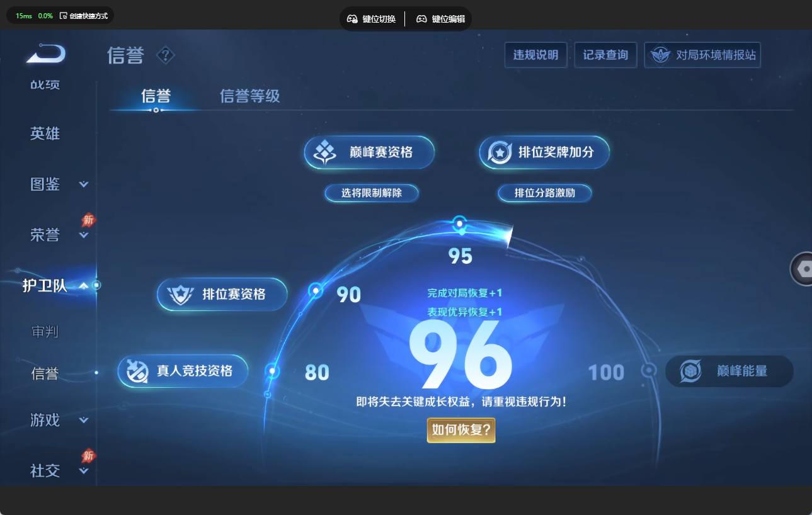This screenshot has width=812, height=515.
Task: Click the 15ms latency readout
Action: click(24, 16)
